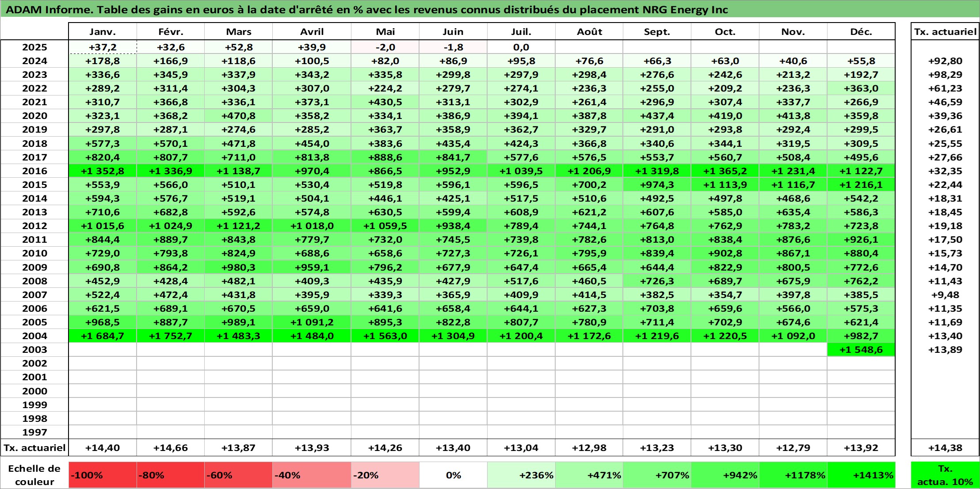Click the ADAM Informe title banner
This screenshot has width=980, height=489.
coord(490,9)
